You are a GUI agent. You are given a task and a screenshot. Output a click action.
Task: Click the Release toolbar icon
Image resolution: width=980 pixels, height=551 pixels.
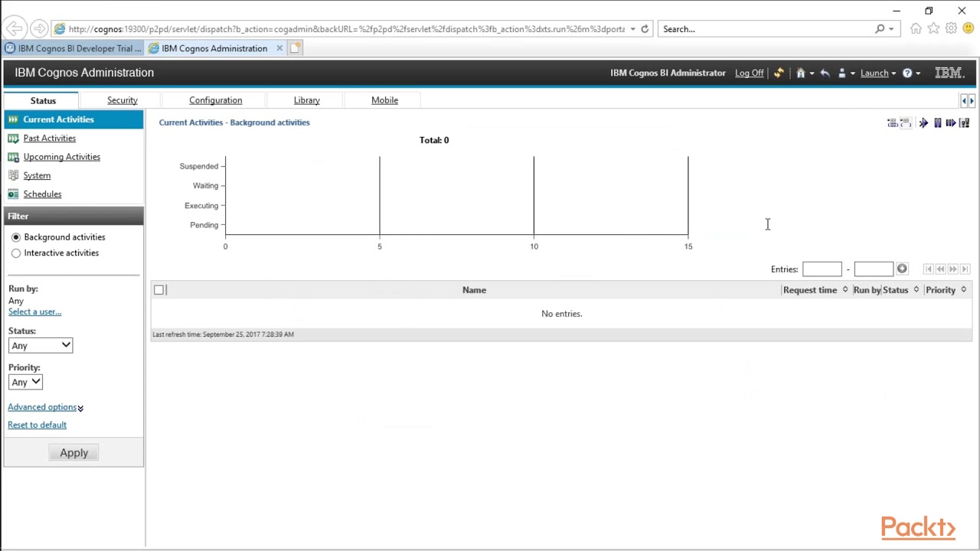pyautogui.click(x=951, y=123)
